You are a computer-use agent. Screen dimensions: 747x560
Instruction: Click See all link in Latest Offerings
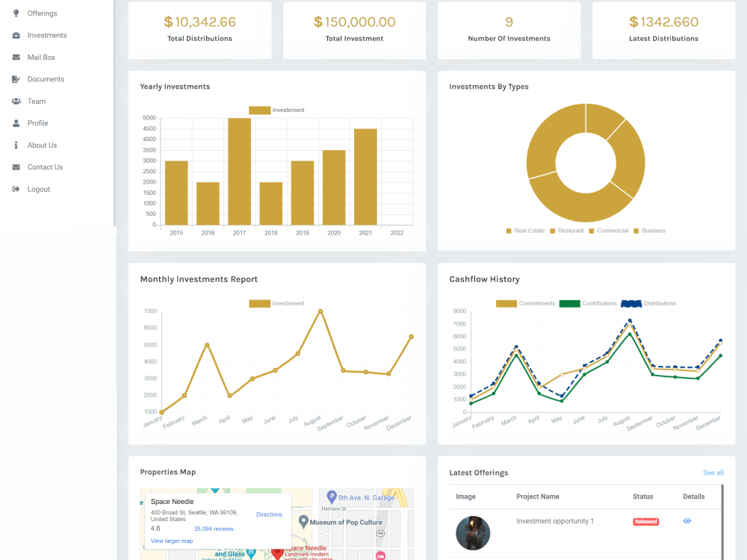click(x=713, y=473)
